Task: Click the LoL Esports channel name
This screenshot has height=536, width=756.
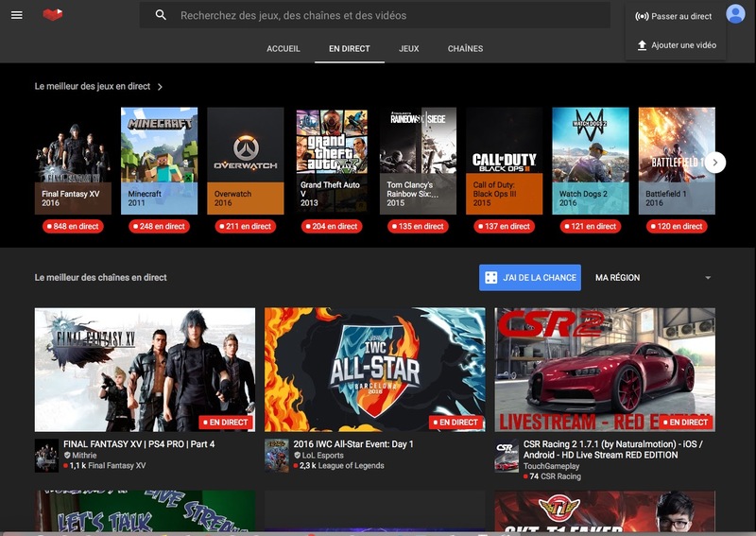Action: (x=322, y=456)
